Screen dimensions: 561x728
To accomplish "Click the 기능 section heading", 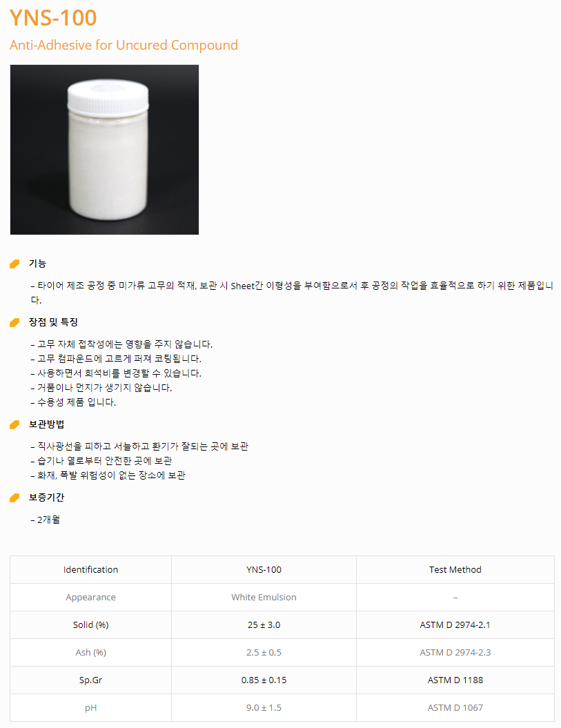I will pos(37,264).
